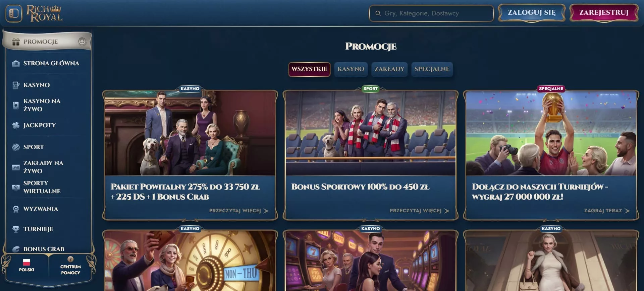Open the Polski language selector
Viewport: 644px width, 291px height.
tap(26, 265)
